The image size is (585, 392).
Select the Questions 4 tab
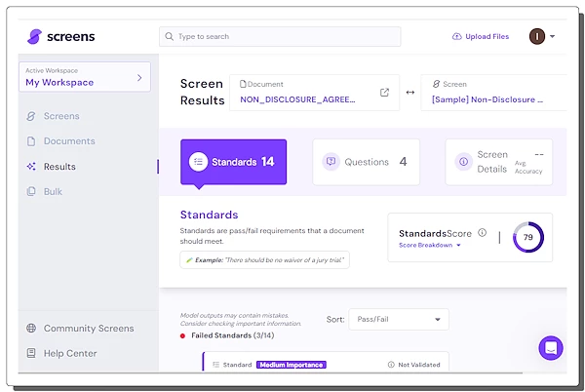click(x=366, y=162)
